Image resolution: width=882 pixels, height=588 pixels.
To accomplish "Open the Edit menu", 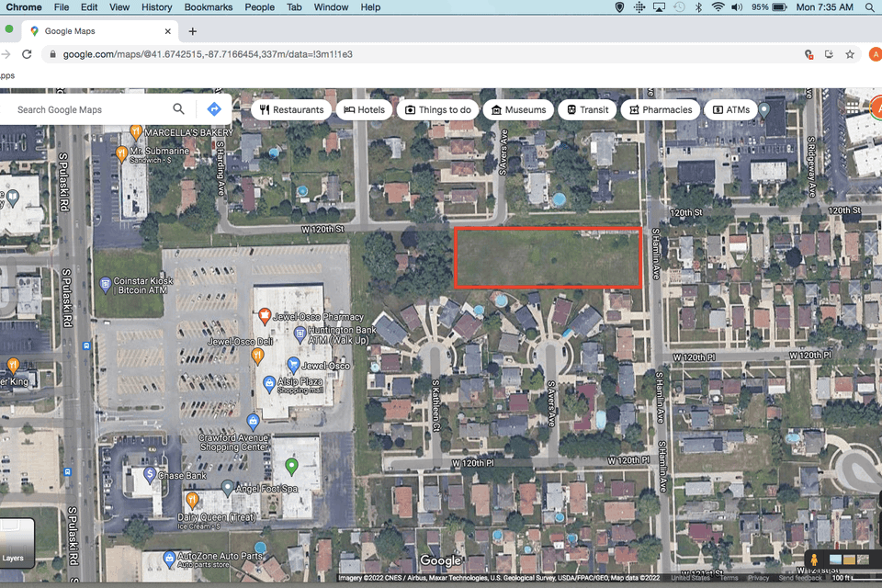I will 89,7.
